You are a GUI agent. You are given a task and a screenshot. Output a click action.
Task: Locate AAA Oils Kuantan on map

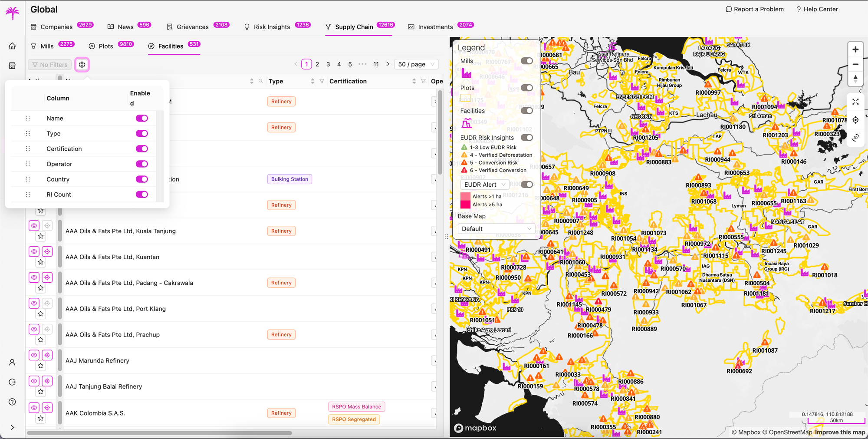47,251
